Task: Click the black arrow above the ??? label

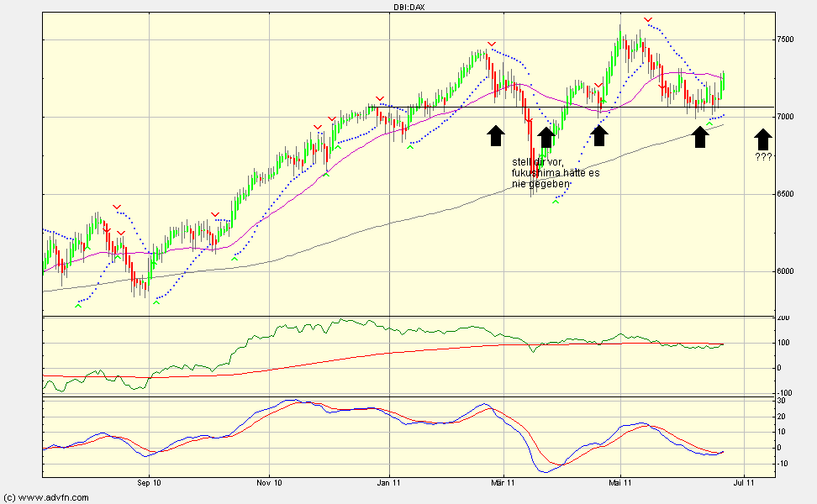Action: click(762, 139)
